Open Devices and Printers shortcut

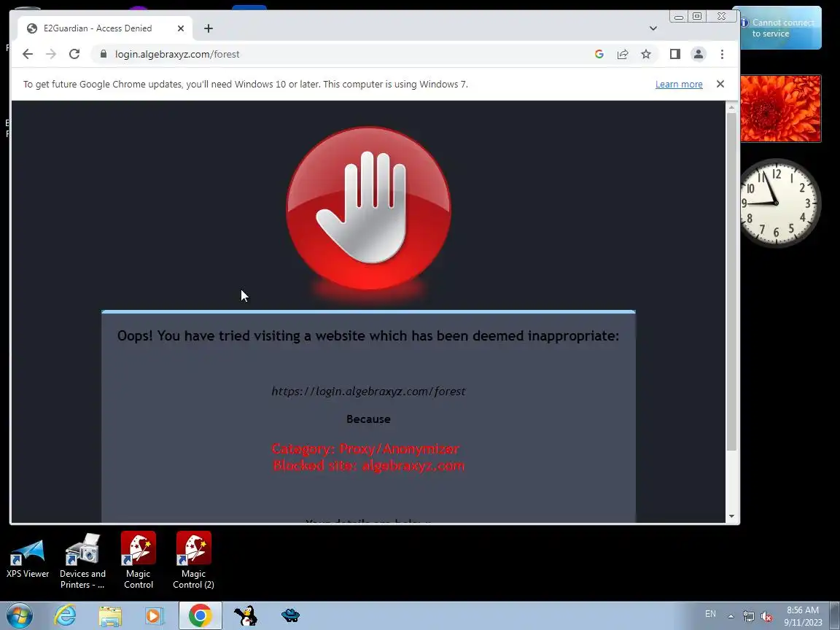[x=82, y=561]
